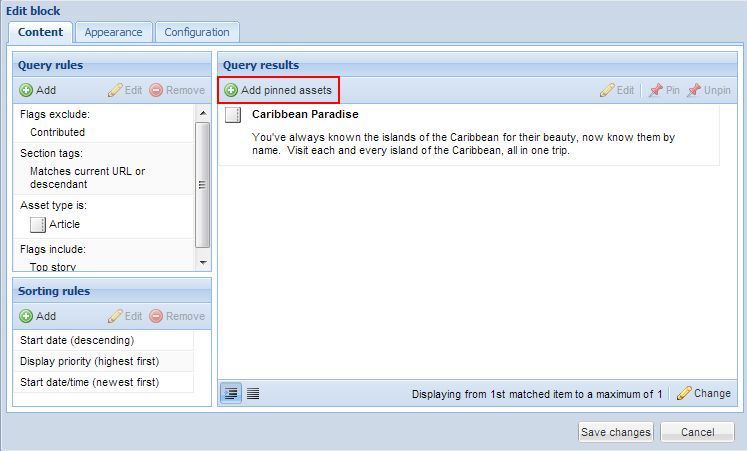Switch to detailed list view
Viewport: 747px width, 451px height.
point(231,393)
